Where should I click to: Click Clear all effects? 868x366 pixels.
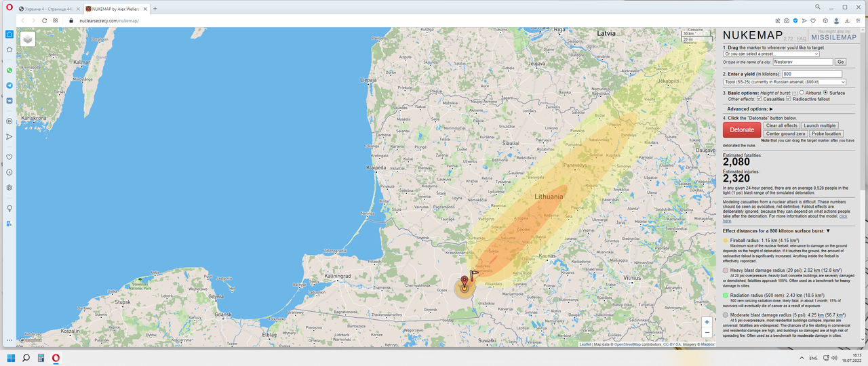(781, 125)
